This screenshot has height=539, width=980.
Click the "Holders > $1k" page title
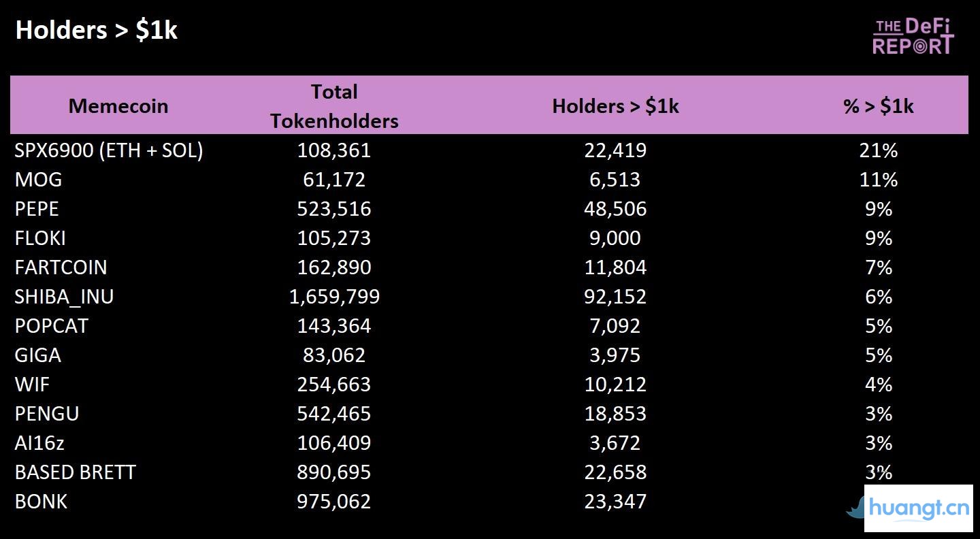point(97,31)
